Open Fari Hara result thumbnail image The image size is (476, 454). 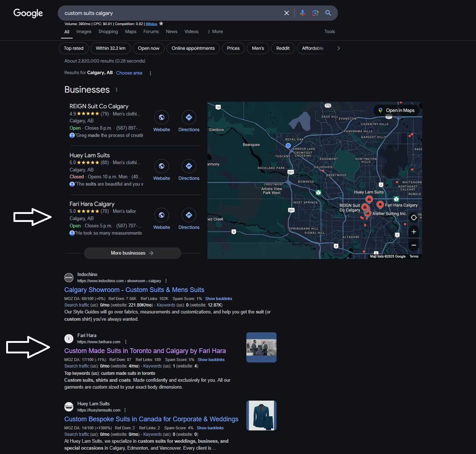click(x=261, y=347)
